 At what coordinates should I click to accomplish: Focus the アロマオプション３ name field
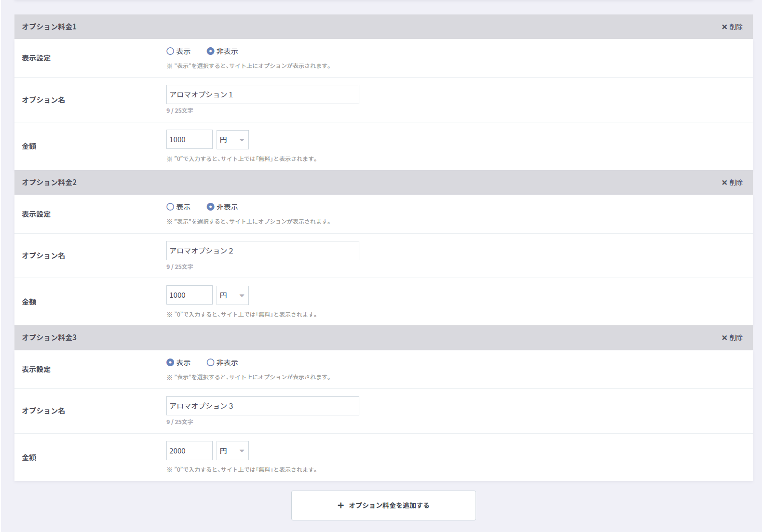point(262,406)
